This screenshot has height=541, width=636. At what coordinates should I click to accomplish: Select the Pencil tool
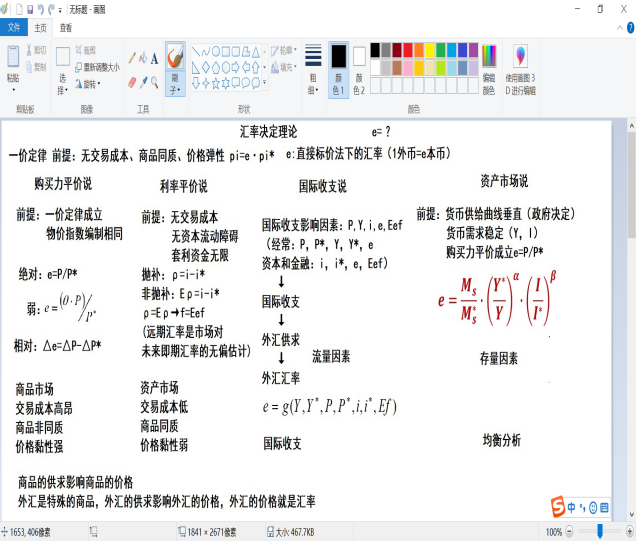pos(129,58)
